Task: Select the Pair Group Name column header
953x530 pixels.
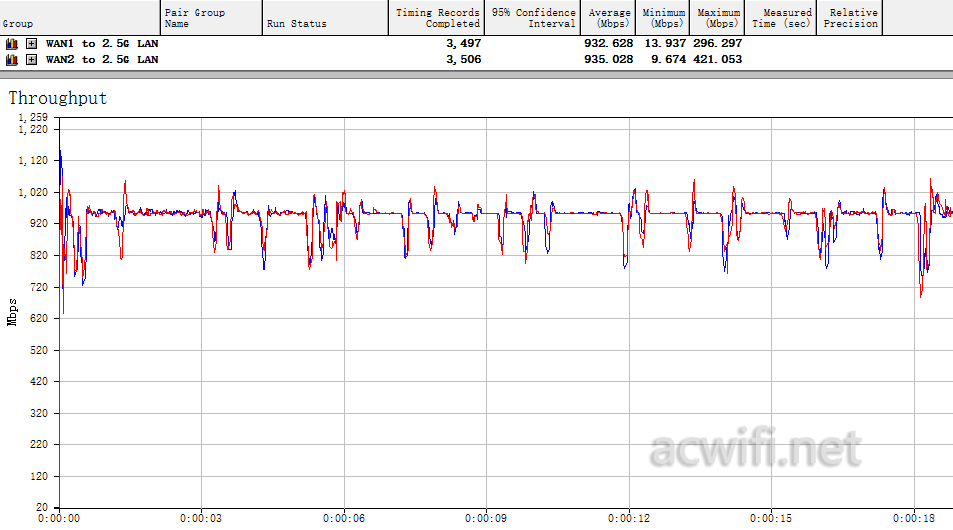Action: pos(212,18)
